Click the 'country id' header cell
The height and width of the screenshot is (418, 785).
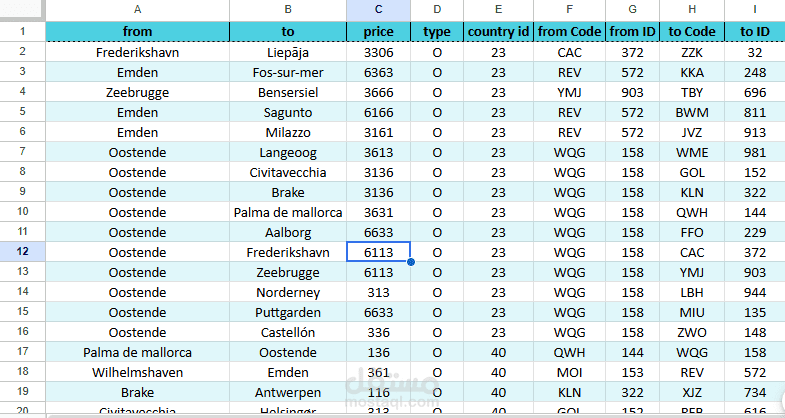pos(498,32)
